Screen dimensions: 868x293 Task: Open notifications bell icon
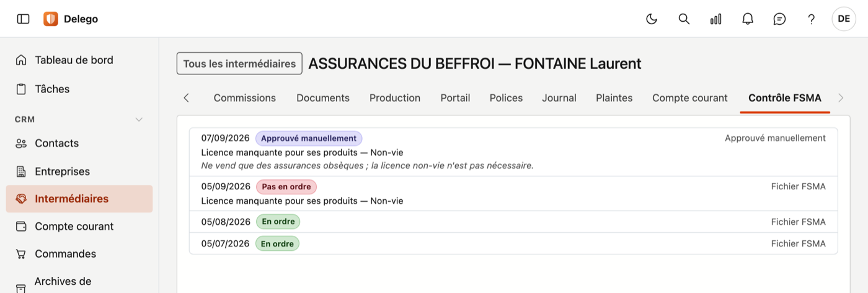tap(748, 19)
